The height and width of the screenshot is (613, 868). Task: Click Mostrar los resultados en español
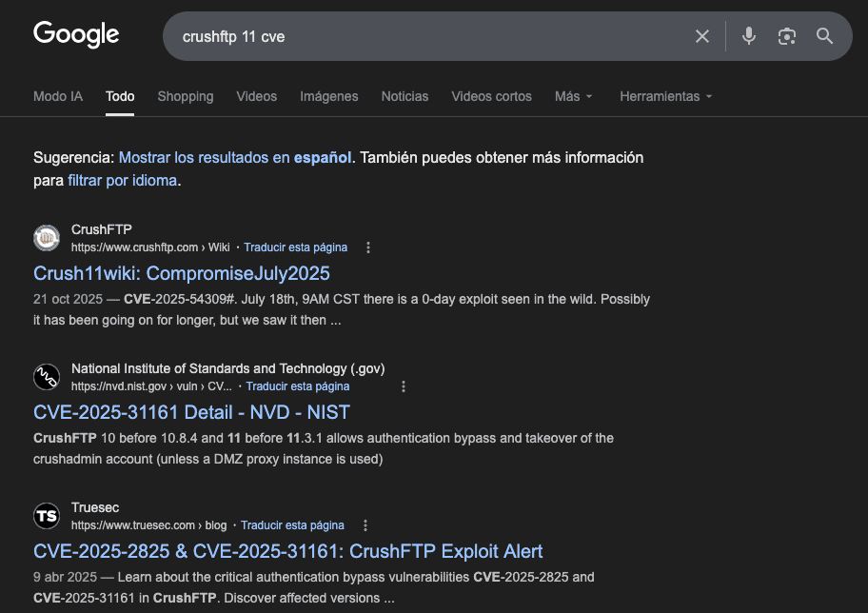click(234, 157)
